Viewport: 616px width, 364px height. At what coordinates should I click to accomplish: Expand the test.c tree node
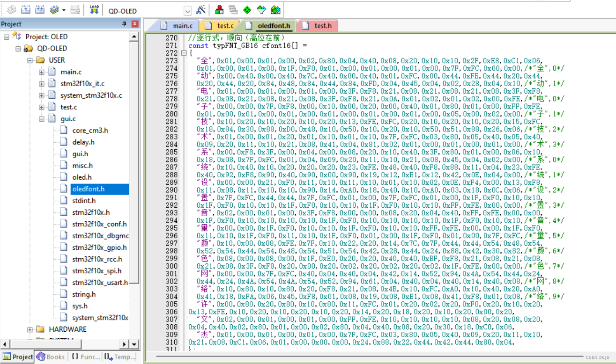pos(42,107)
